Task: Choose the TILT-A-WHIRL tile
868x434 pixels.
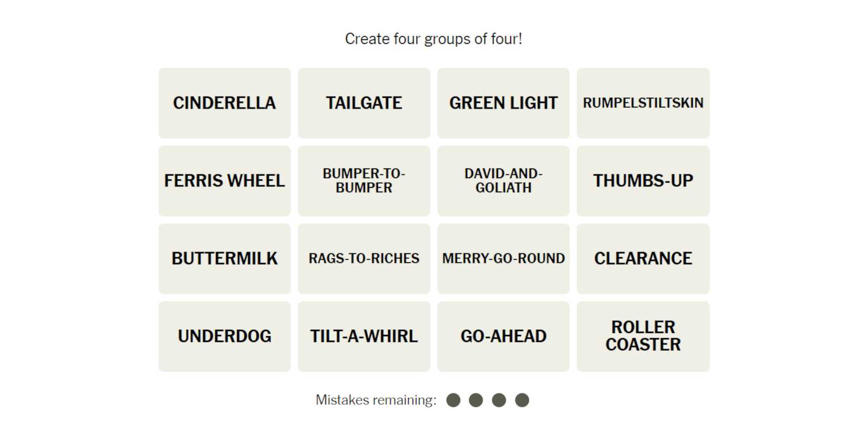Action: click(364, 337)
